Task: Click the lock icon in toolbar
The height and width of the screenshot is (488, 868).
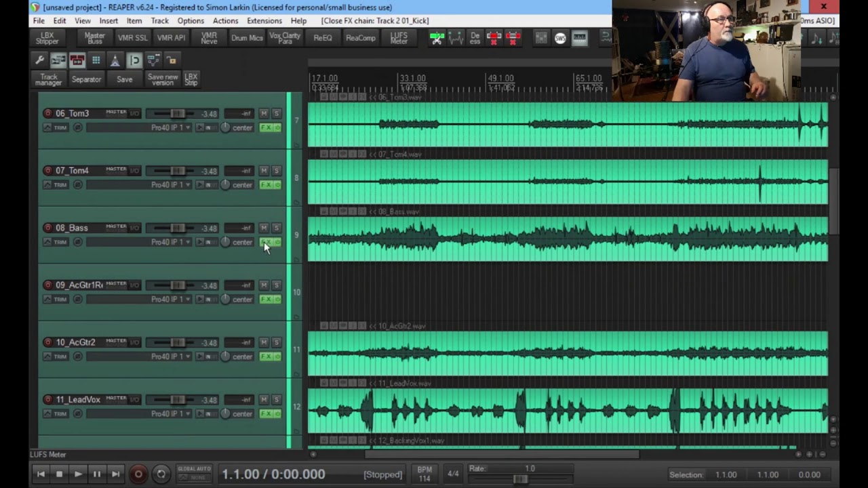Action: coord(172,60)
